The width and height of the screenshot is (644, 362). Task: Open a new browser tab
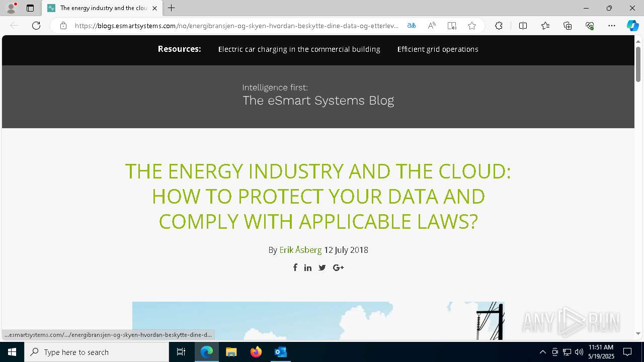(172, 8)
